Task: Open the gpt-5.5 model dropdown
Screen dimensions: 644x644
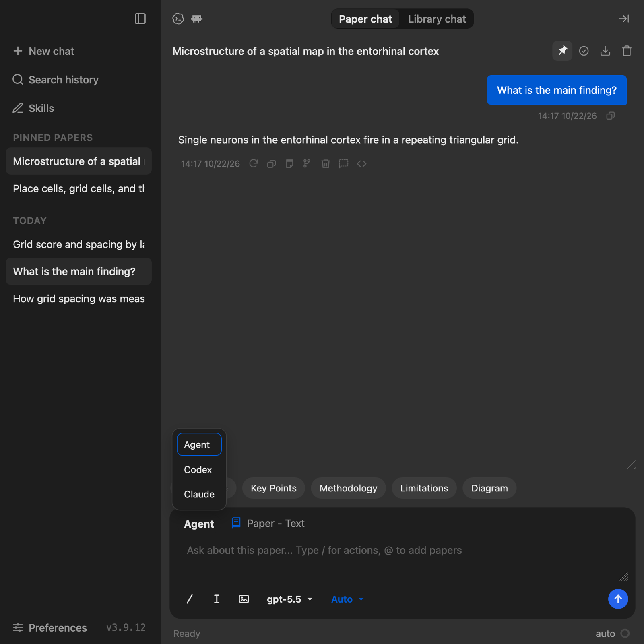Action: click(290, 599)
